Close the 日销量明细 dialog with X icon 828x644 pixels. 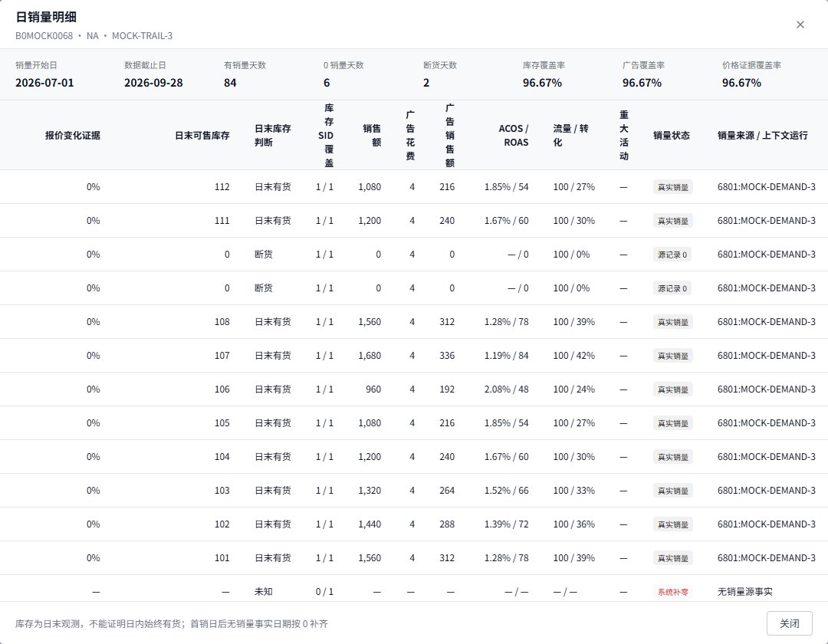(x=800, y=25)
